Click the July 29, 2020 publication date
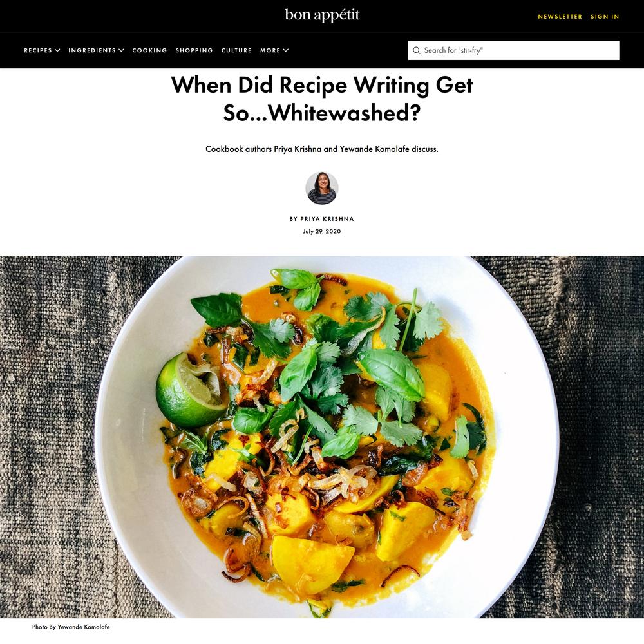The image size is (644, 644). pos(322,232)
